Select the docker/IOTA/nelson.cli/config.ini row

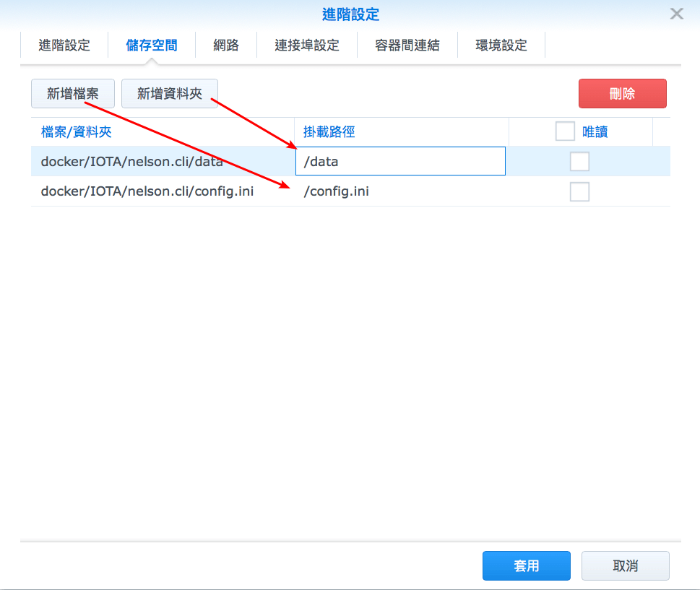point(350,191)
